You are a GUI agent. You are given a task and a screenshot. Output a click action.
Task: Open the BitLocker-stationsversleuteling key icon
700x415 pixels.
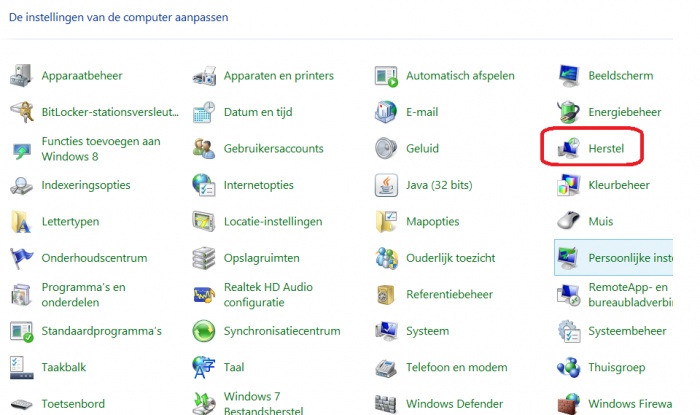(x=21, y=112)
